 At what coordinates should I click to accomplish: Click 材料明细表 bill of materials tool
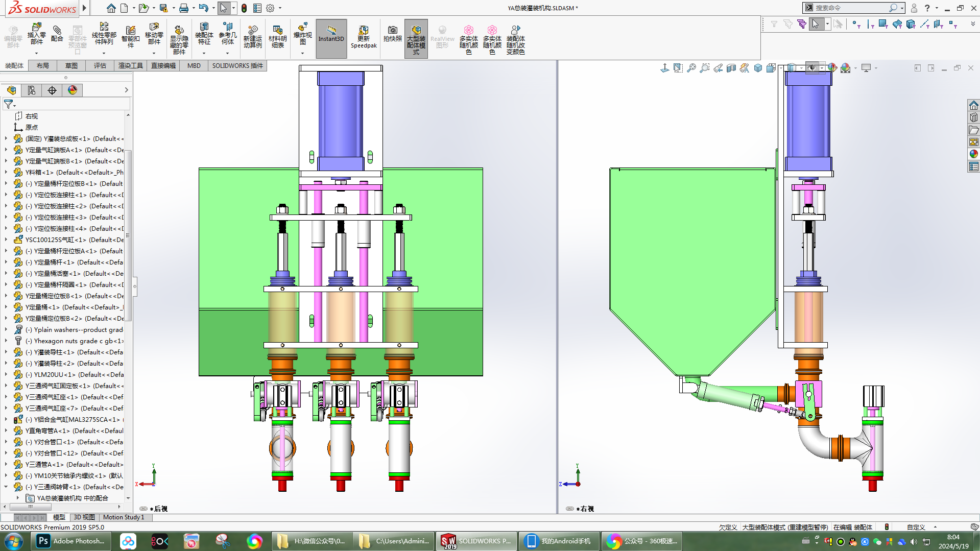coord(278,37)
